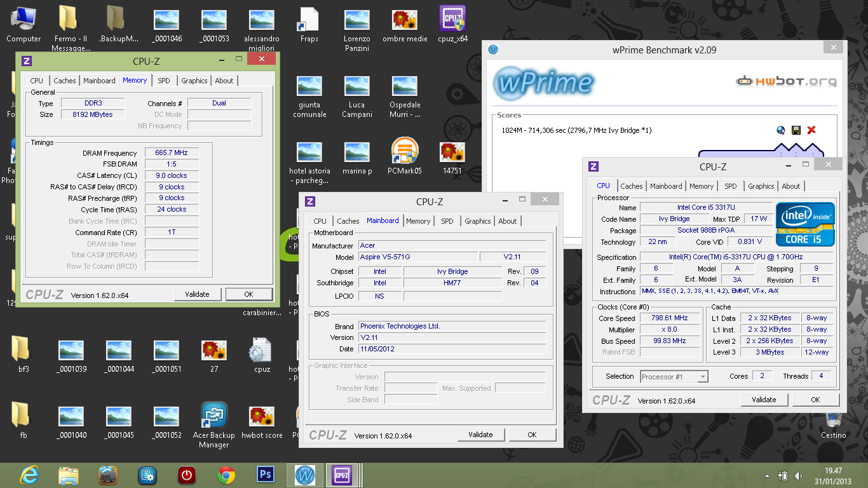Select Caches tab in CPU tab CPU-Z window

632,186
